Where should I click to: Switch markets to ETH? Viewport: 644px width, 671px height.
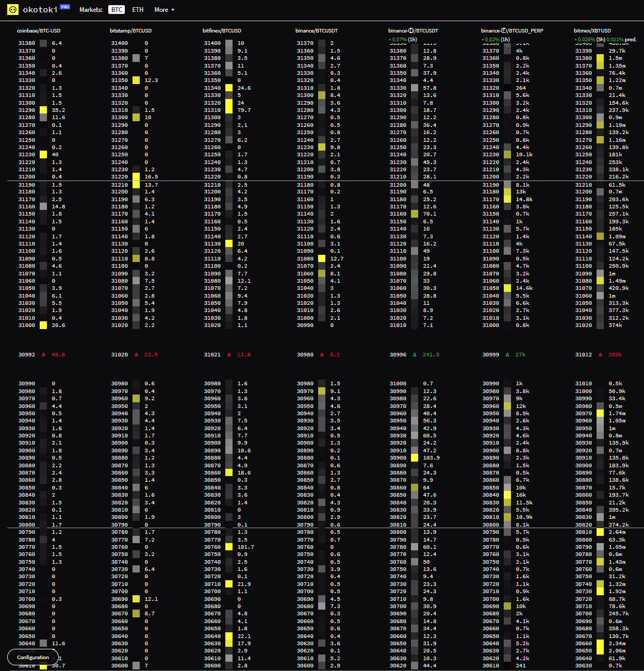[x=138, y=10]
